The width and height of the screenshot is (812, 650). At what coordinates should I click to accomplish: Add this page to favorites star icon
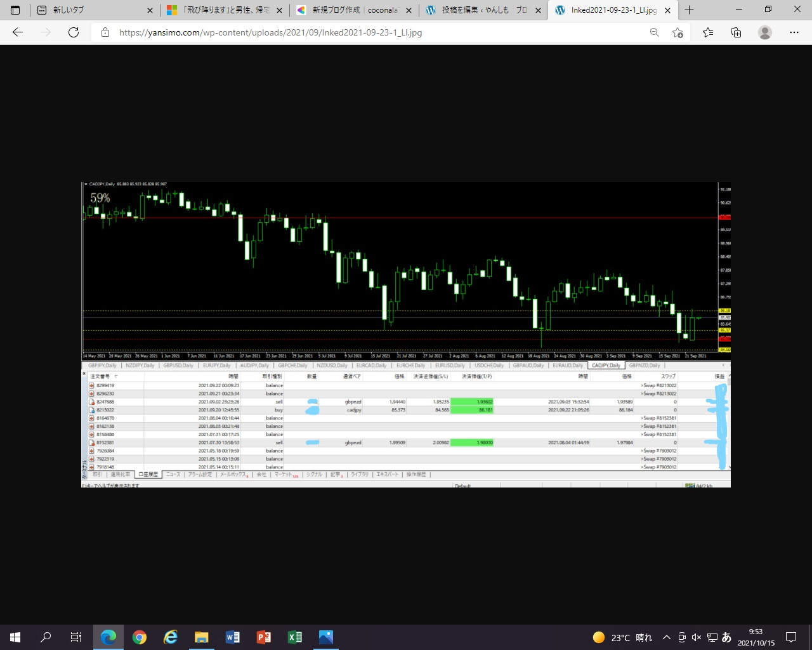678,32
